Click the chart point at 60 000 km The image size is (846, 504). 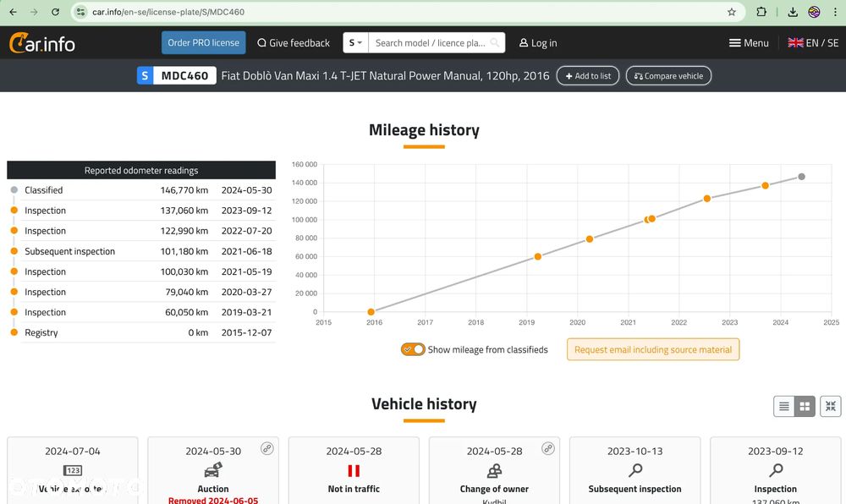click(537, 256)
